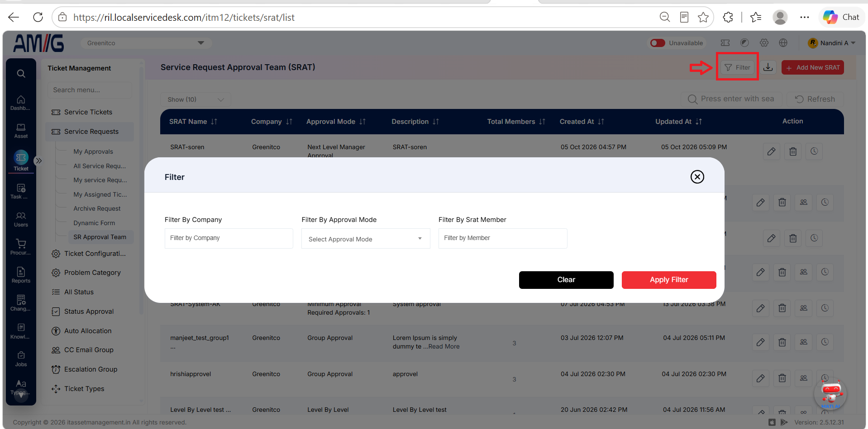View members of manjeet_test_group1 row

click(x=804, y=342)
